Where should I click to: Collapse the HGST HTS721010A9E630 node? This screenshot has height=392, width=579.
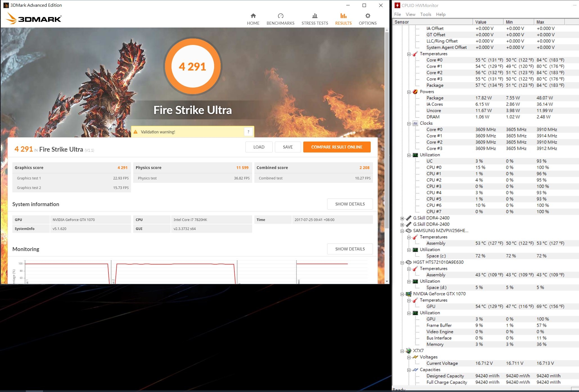402,263
